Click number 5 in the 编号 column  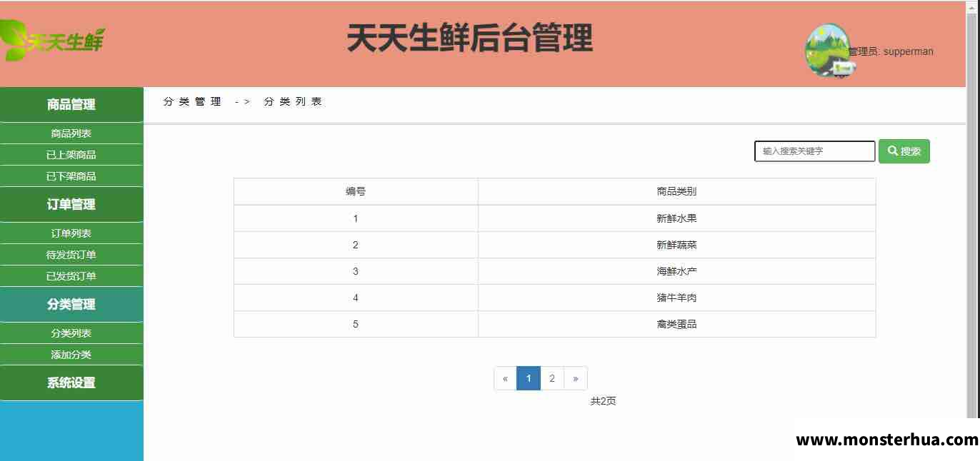tap(356, 324)
